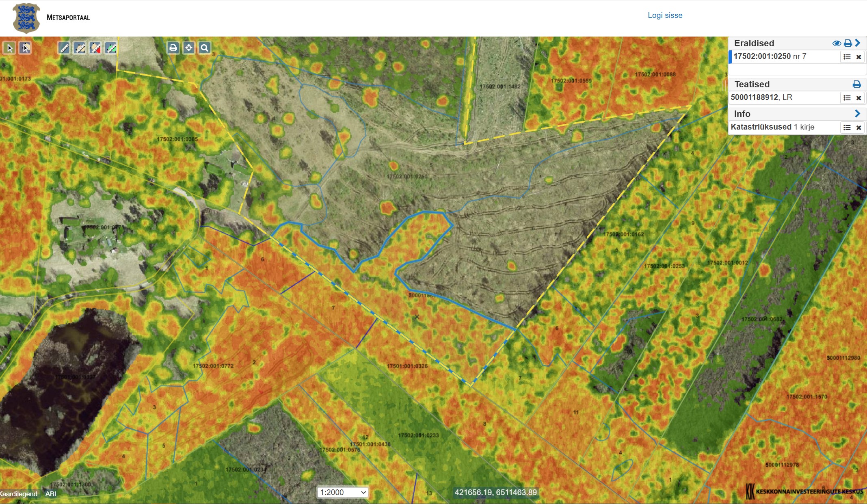Select the red polygon cut tool
Image resolution: width=867 pixels, height=504 pixels.
(95, 48)
